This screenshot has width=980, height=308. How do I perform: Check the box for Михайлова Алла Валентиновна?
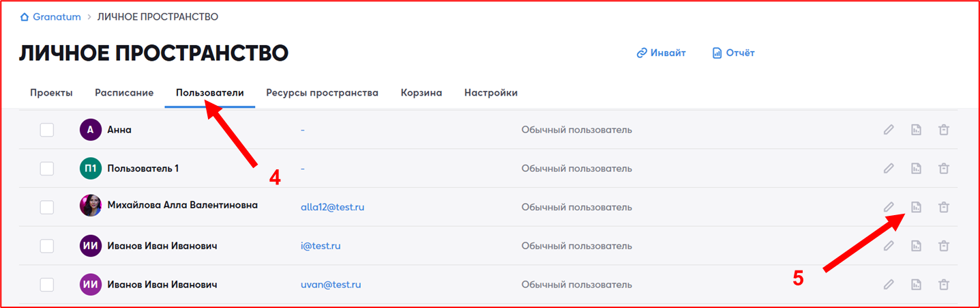point(47,207)
